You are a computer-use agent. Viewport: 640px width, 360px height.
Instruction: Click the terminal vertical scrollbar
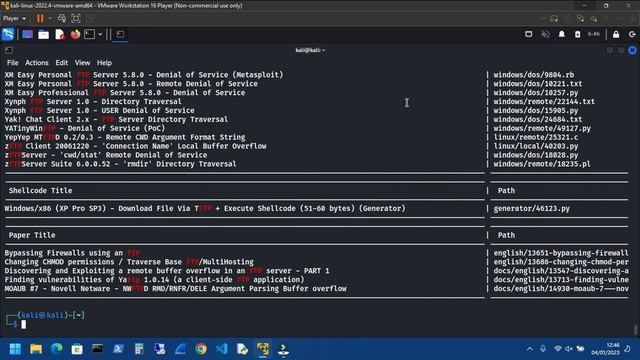[636, 329]
